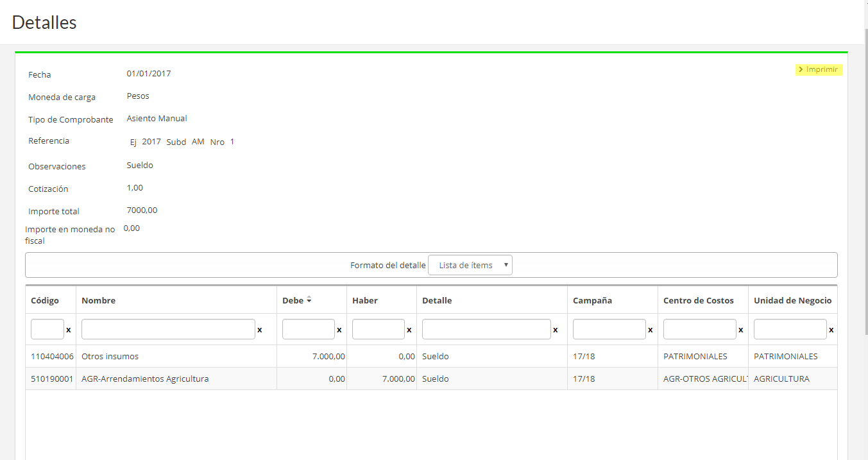Focus the Detalle filter input

point(486,329)
